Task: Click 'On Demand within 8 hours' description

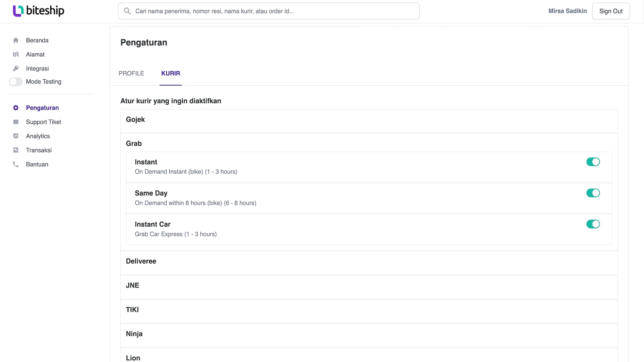Action: point(196,203)
